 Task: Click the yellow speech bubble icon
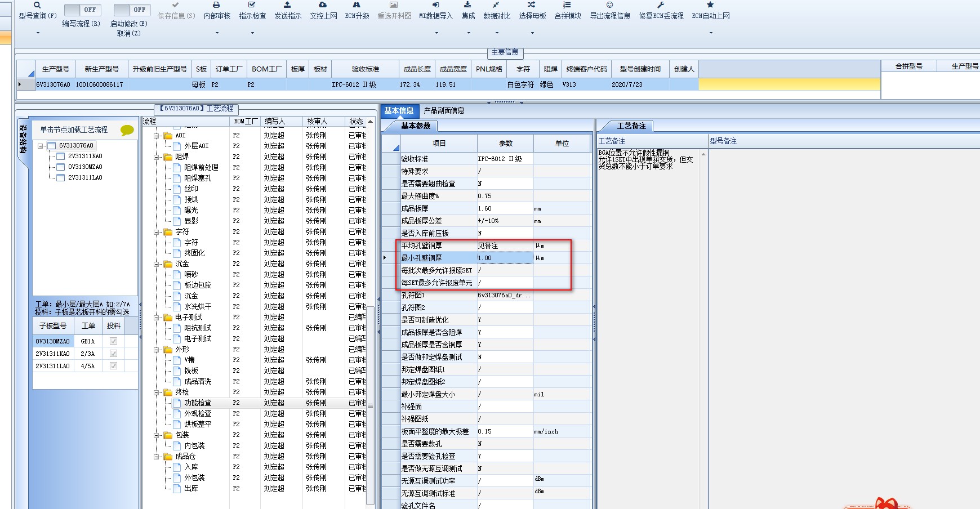127,130
